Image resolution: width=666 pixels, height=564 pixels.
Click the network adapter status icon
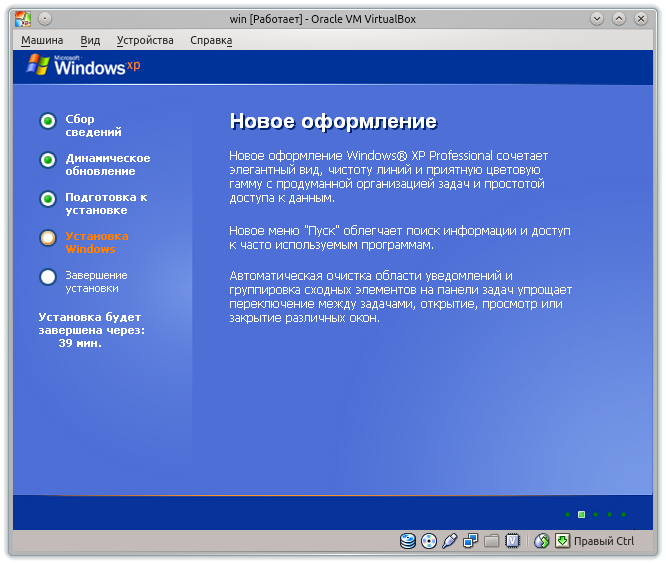tap(471, 541)
